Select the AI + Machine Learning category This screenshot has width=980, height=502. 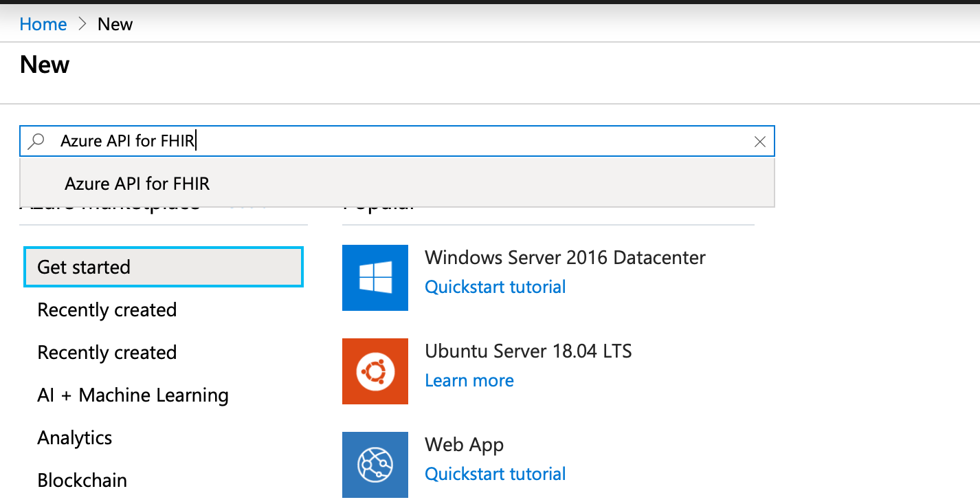click(133, 395)
